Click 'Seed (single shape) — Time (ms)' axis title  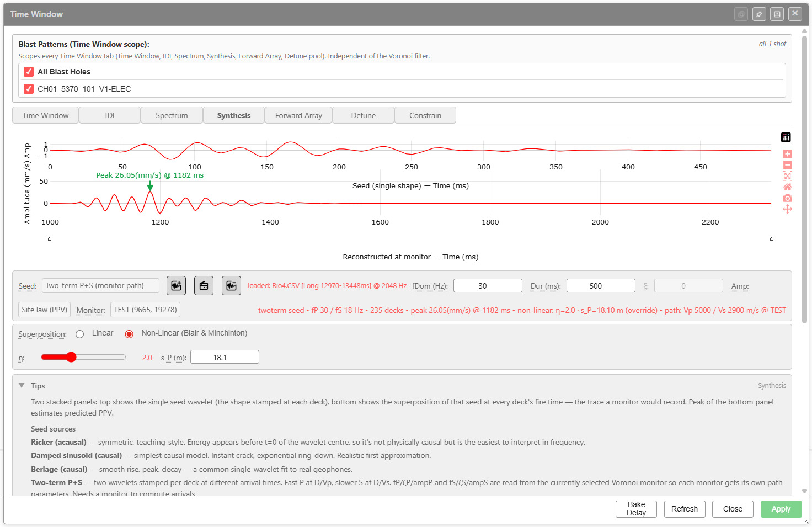click(x=410, y=186)
